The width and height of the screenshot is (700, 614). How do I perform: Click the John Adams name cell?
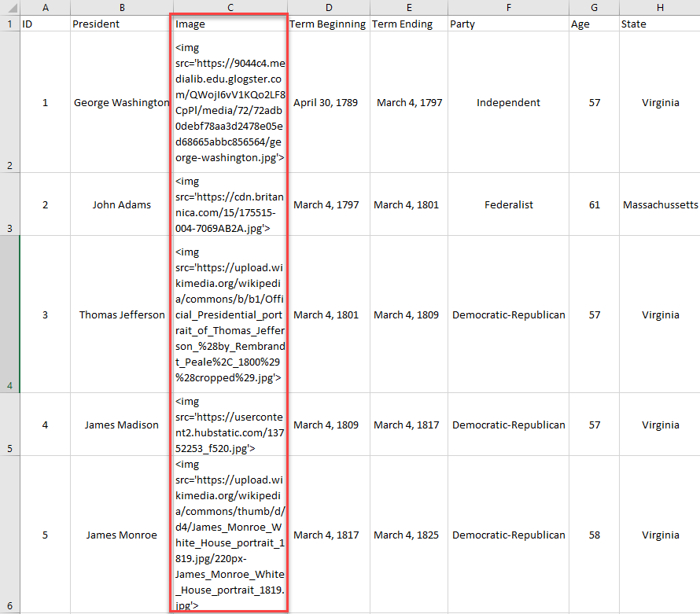[121, 204]
